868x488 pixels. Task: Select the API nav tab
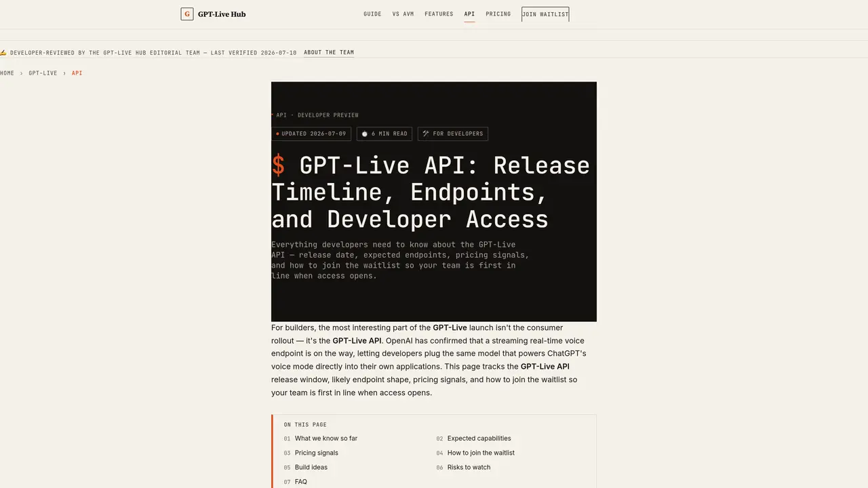[469, 14]
